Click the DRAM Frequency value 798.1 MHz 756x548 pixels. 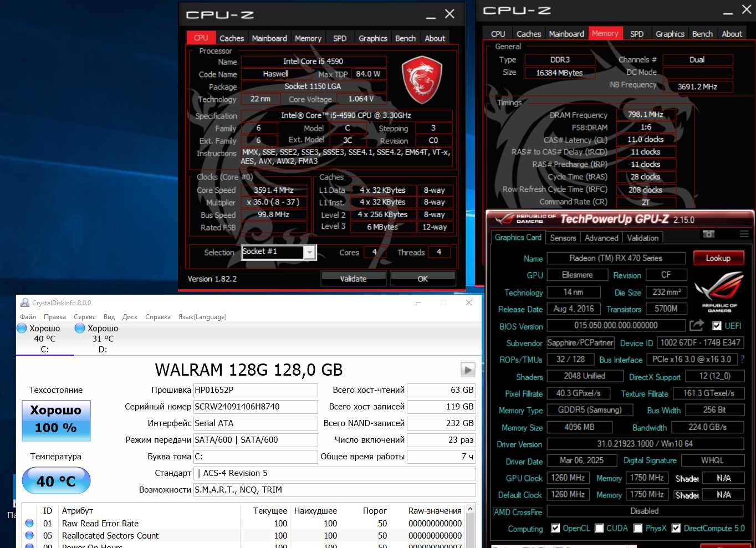pos(646,114)
